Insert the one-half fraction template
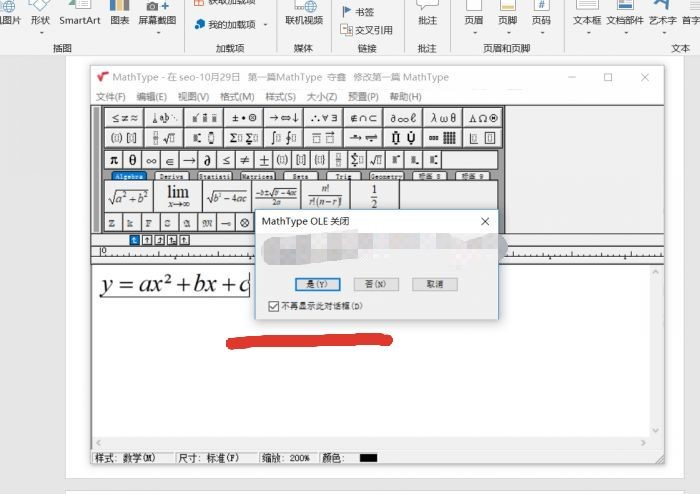Viewport: 700px width, 494px height. (374, 195)
